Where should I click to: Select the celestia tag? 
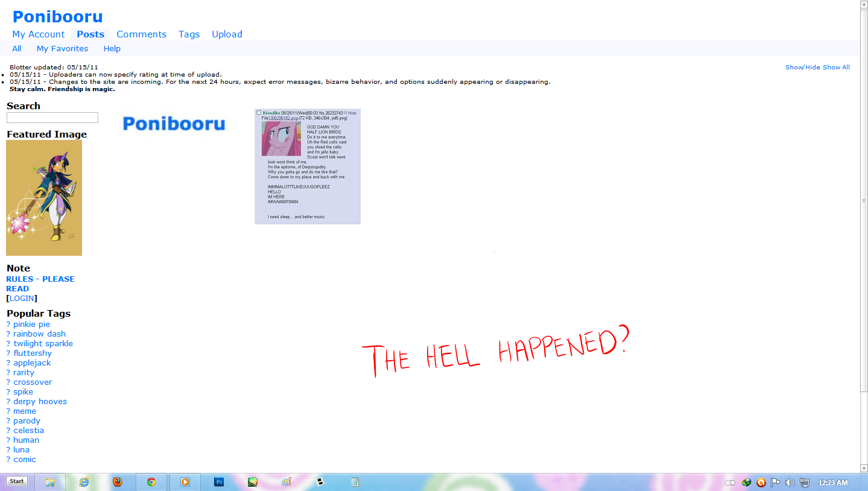tap(29, 431)
